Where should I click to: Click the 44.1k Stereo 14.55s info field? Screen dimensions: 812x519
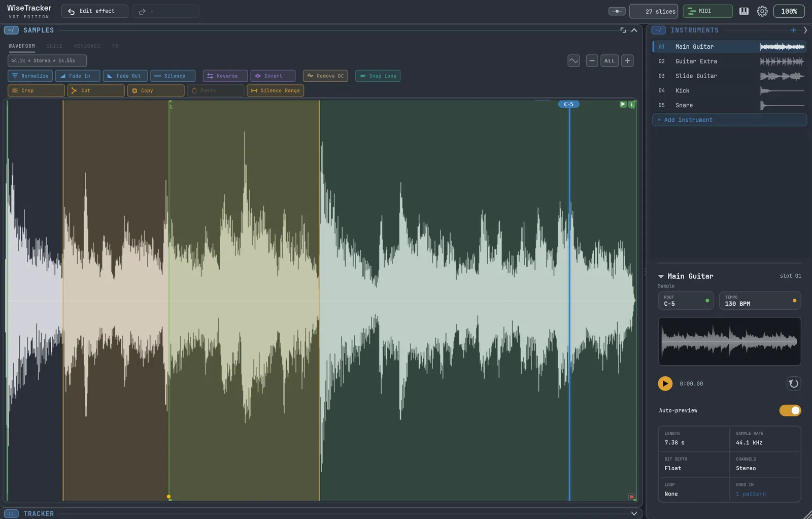pos(47,60)
